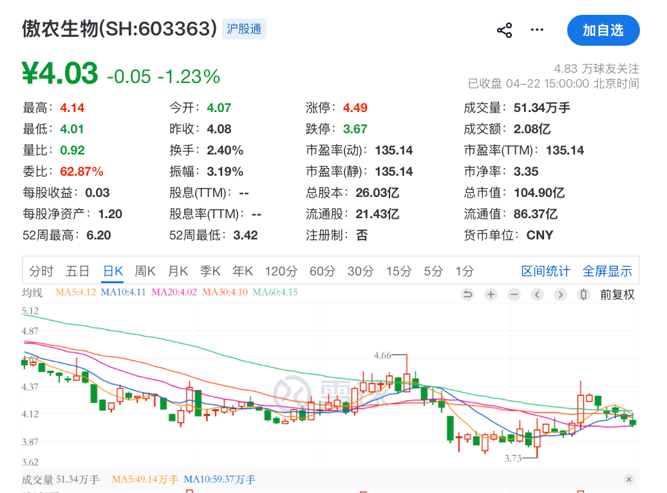Click the 加自选 add to watchlist button
This screenshot has height=493, width=667.
click(x=603, y=30)
